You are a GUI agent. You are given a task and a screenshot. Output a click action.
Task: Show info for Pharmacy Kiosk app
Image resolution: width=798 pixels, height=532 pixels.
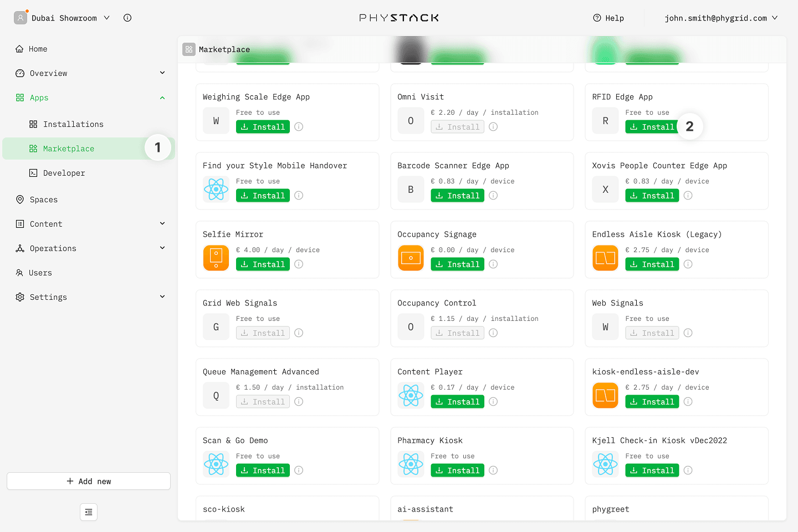pyautogui.click(x=493, y=470)
